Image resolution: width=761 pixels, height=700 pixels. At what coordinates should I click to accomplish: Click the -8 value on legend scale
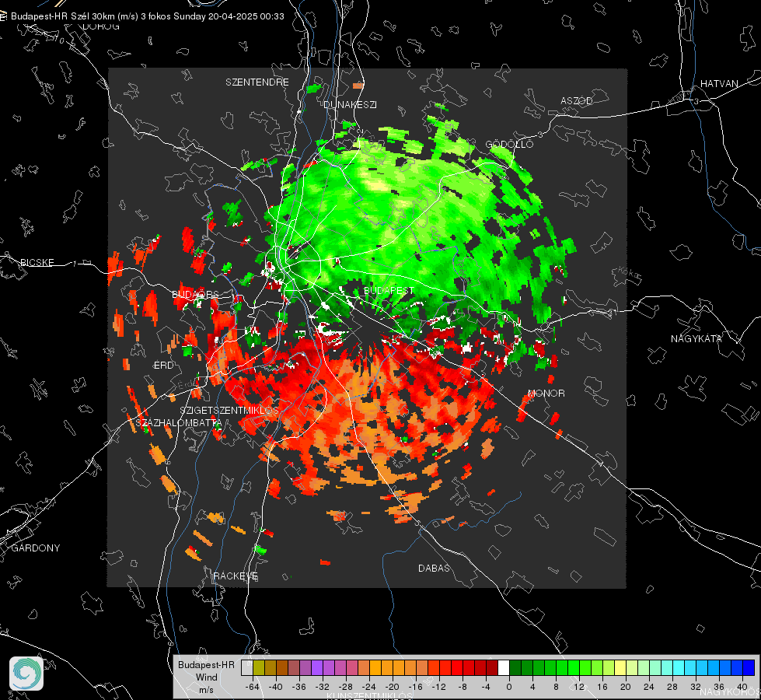[462, 687]
